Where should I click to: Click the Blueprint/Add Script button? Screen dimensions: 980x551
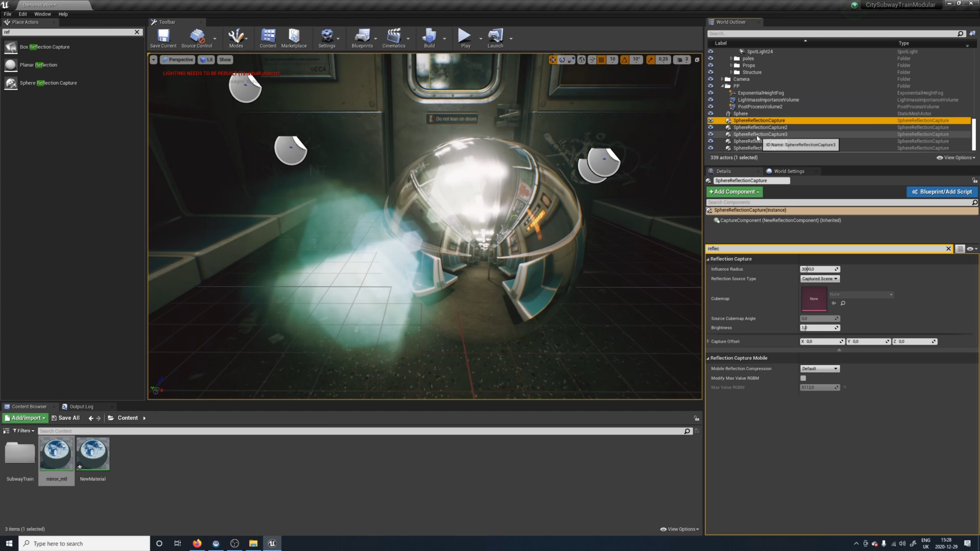coord(942,192)
